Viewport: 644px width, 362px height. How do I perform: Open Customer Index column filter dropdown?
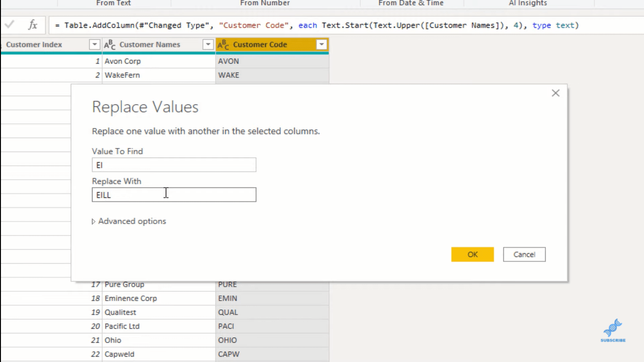(x=95, y=45)
